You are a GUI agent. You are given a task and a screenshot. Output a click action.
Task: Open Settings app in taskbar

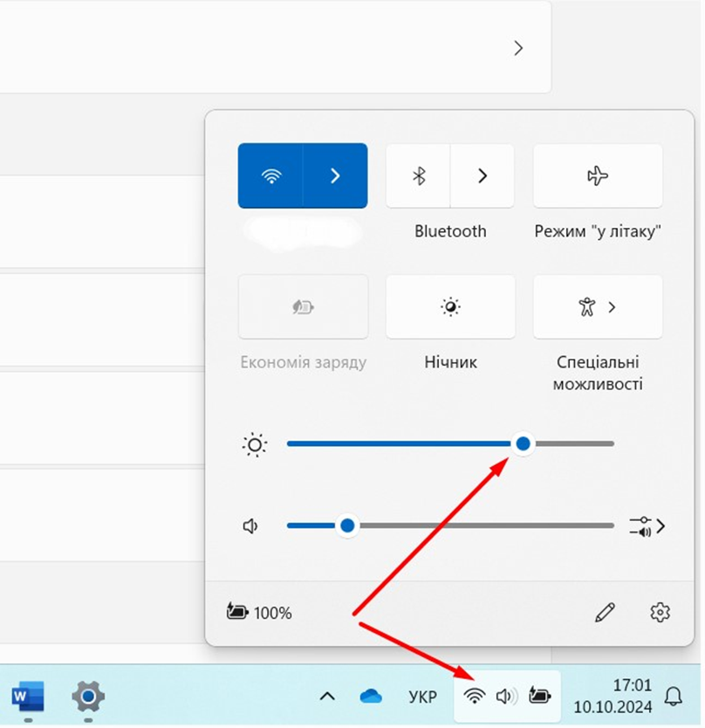click(x=87, y=696)
